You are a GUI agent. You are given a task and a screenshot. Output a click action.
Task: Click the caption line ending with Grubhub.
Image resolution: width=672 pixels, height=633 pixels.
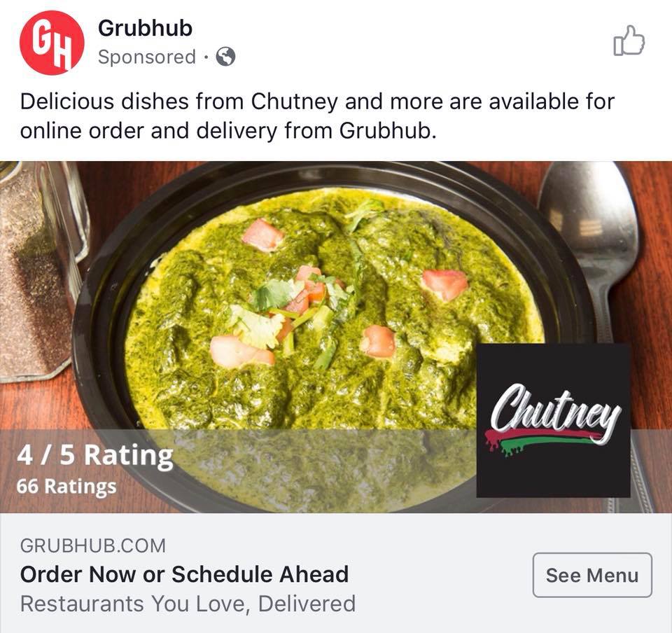[228, 131]
